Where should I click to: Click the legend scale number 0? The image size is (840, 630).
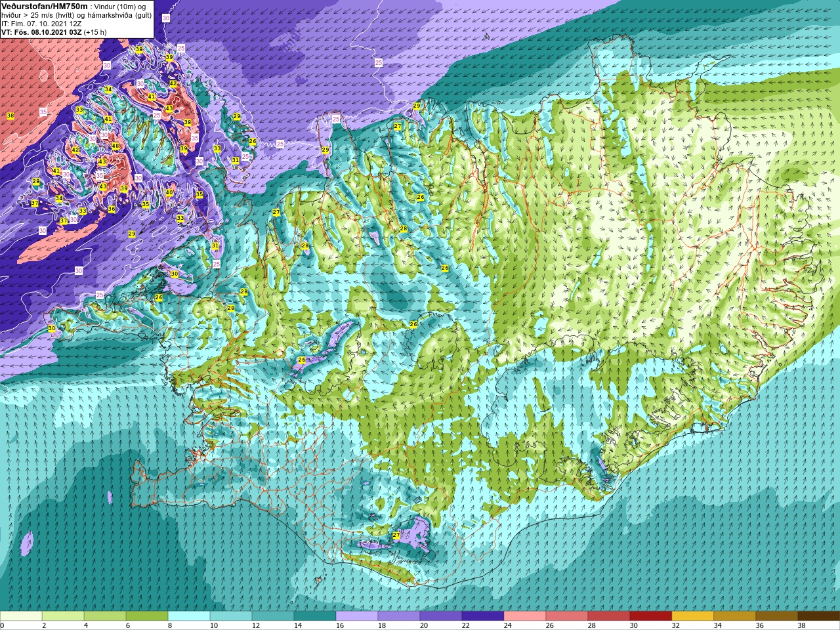point(3,625)
